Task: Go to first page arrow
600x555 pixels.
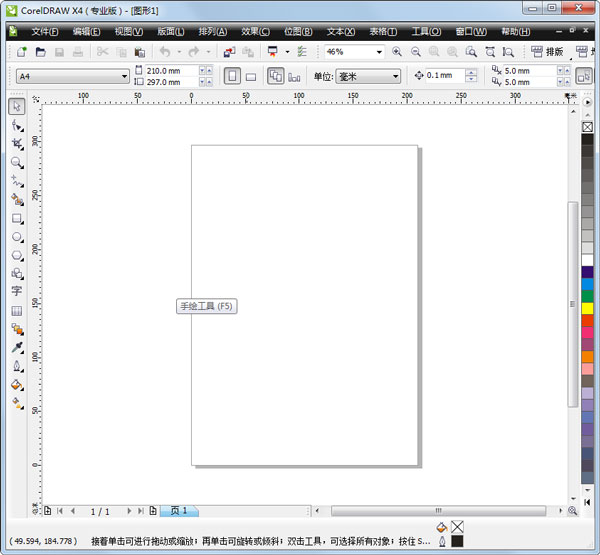Action: click(x=60, y=511)
